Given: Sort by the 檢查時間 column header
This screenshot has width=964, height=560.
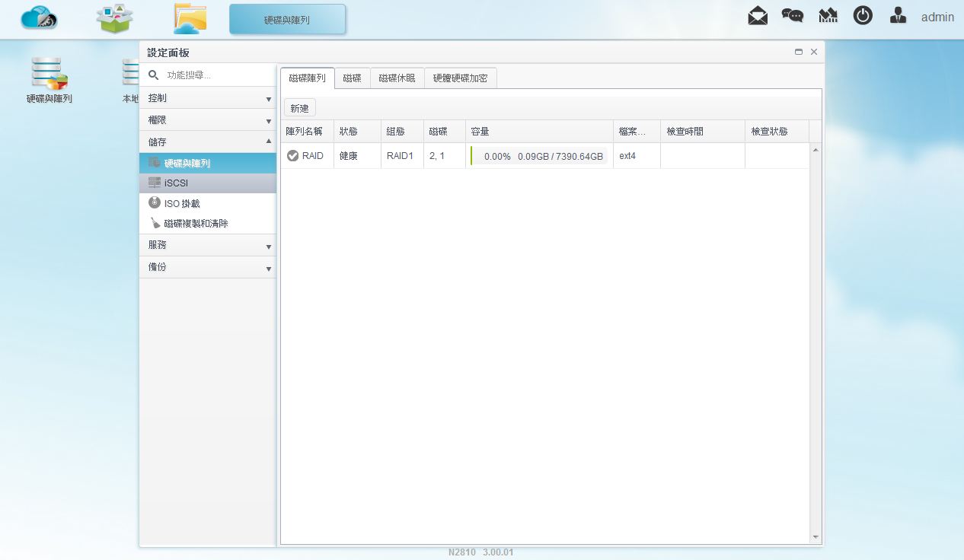Looking at the screenshot, I should (702, 132).
